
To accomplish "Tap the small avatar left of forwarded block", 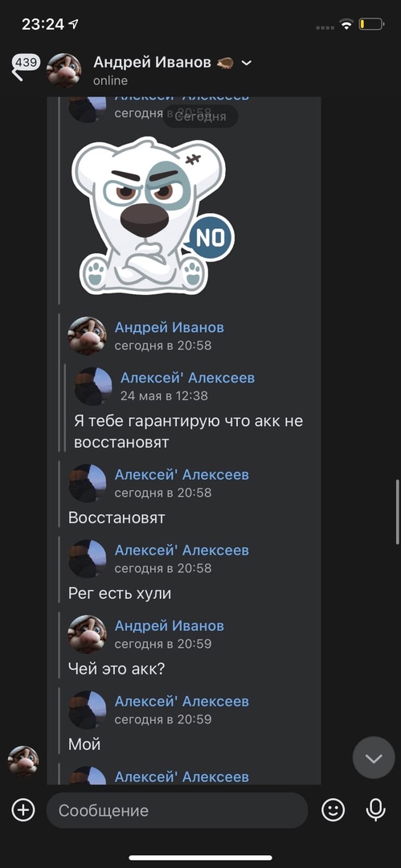I will pyautogui.click(x=23, y=760).
